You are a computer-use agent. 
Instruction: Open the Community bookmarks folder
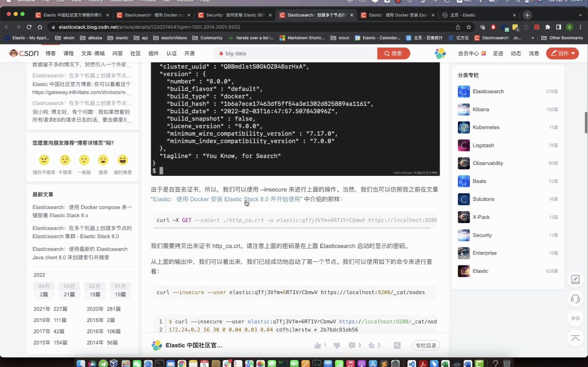tap(207, 38)
